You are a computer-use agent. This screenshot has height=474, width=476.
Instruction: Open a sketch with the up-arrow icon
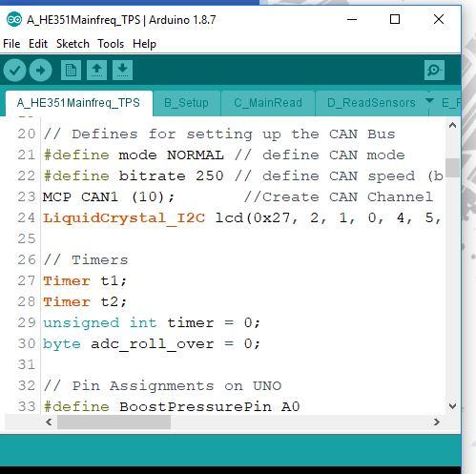click(96, 70)
